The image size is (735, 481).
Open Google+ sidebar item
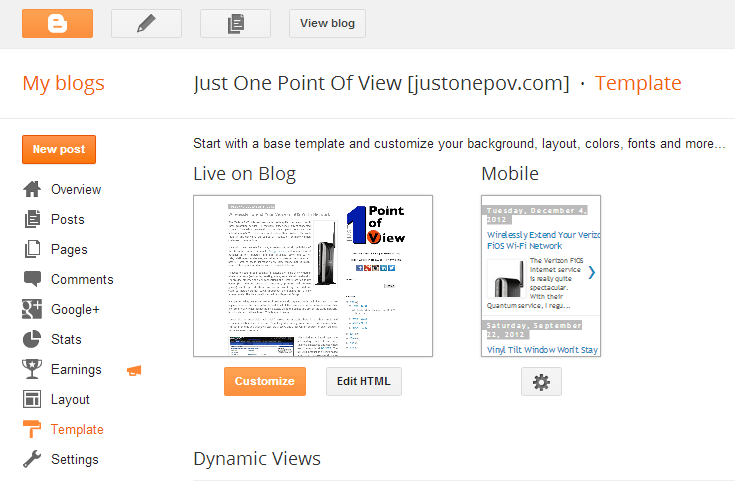point(75,309)
